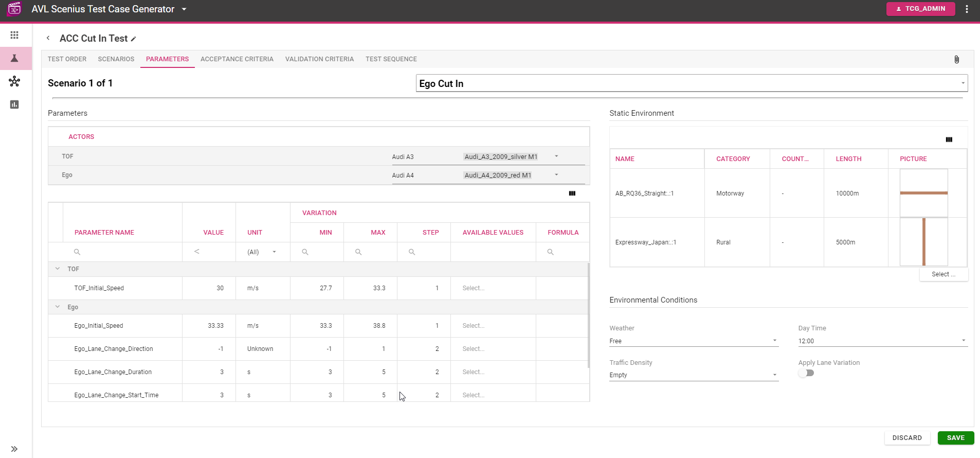
Task: Click the AVL Scenius app logo
Action: 14,9
